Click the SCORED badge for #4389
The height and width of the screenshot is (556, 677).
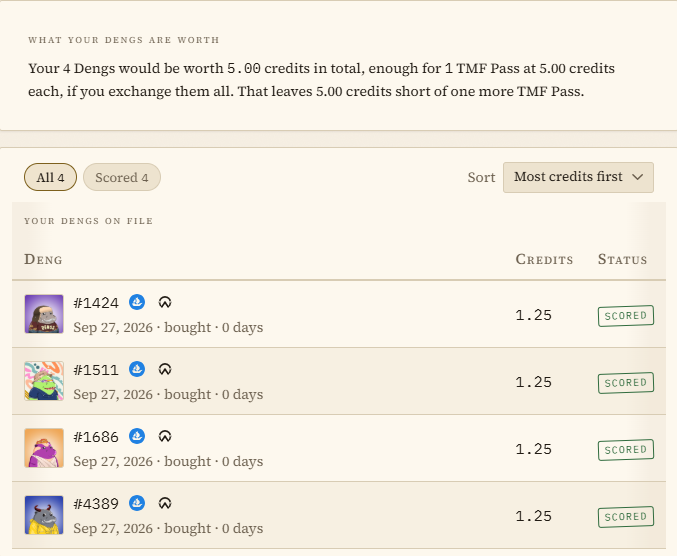(x=626, y=517)
